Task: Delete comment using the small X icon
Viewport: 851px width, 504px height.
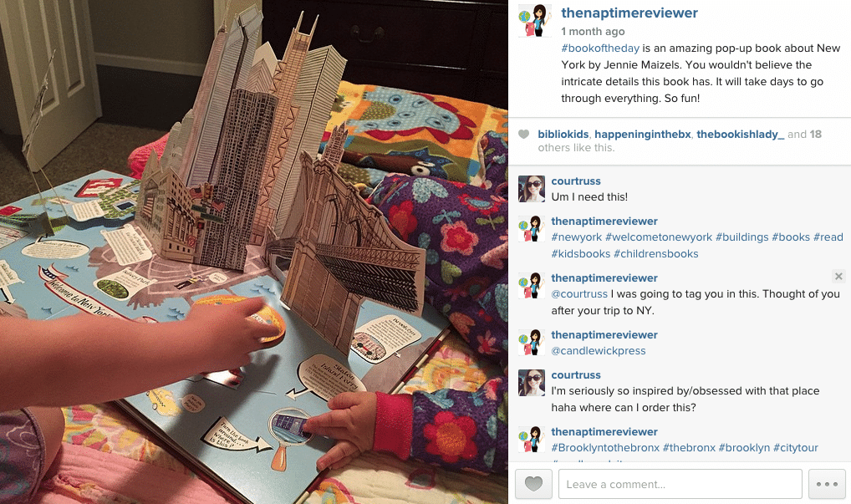Action: click(838, 277)
